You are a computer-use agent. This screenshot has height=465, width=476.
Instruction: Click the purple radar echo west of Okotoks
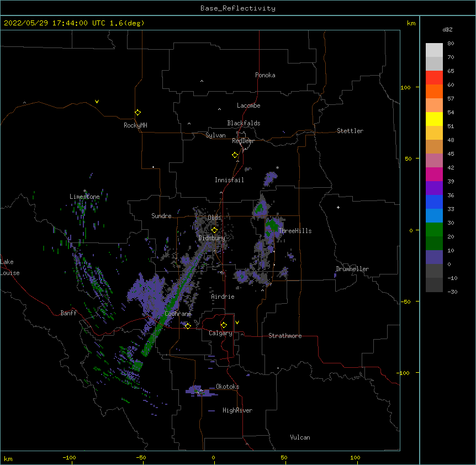point(200,391)
